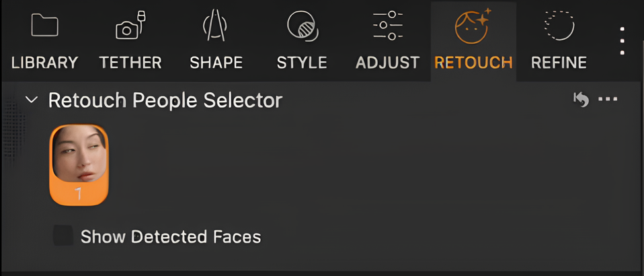Select the Adjust sliders icon

point(388,26)
